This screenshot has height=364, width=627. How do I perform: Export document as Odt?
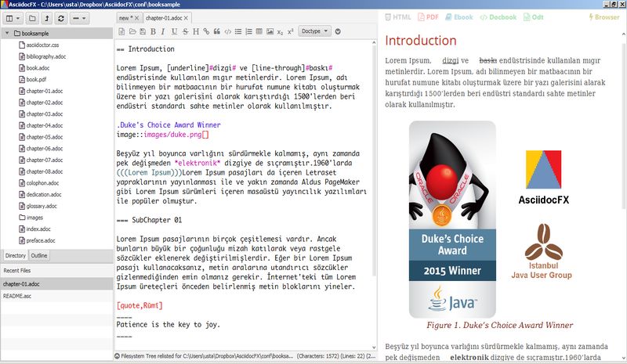534,17
